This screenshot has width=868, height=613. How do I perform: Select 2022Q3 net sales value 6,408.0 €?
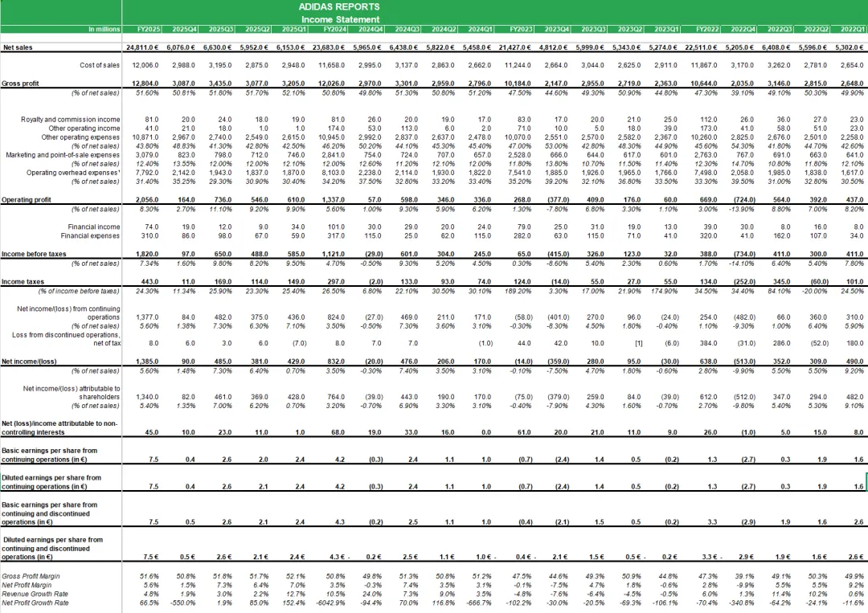point(777,47)
